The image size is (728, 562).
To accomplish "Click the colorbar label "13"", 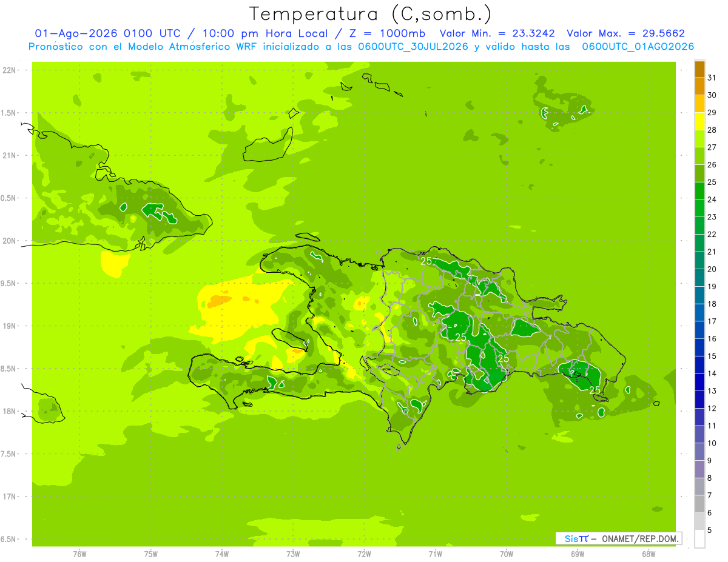I will tap(712, 391).
